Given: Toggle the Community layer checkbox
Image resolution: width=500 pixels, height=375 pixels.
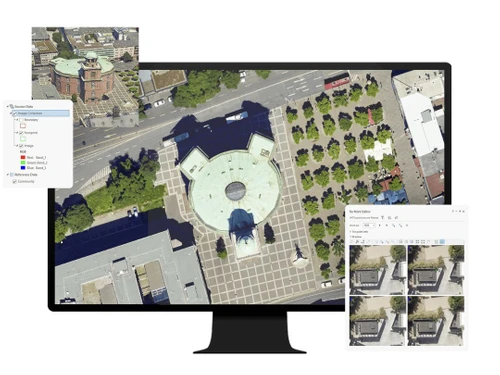Looking at the screenshot, I should point(14,182).
